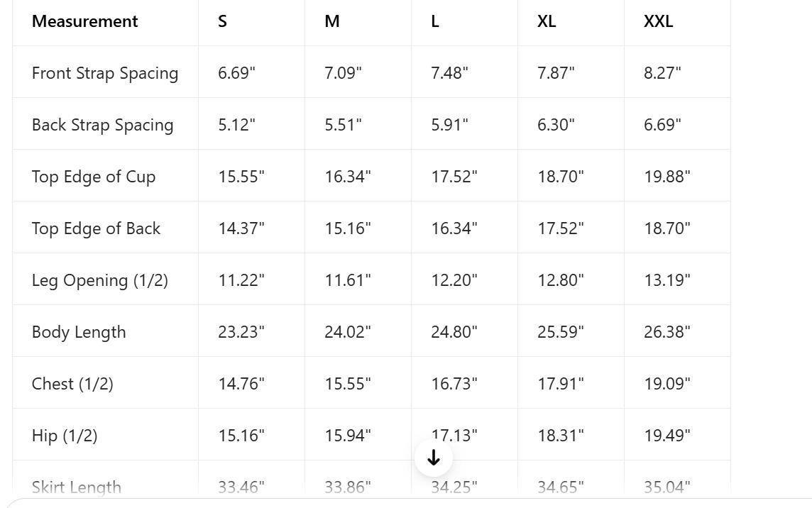Click the 12.80" XL leg opening value

(561, 280)
